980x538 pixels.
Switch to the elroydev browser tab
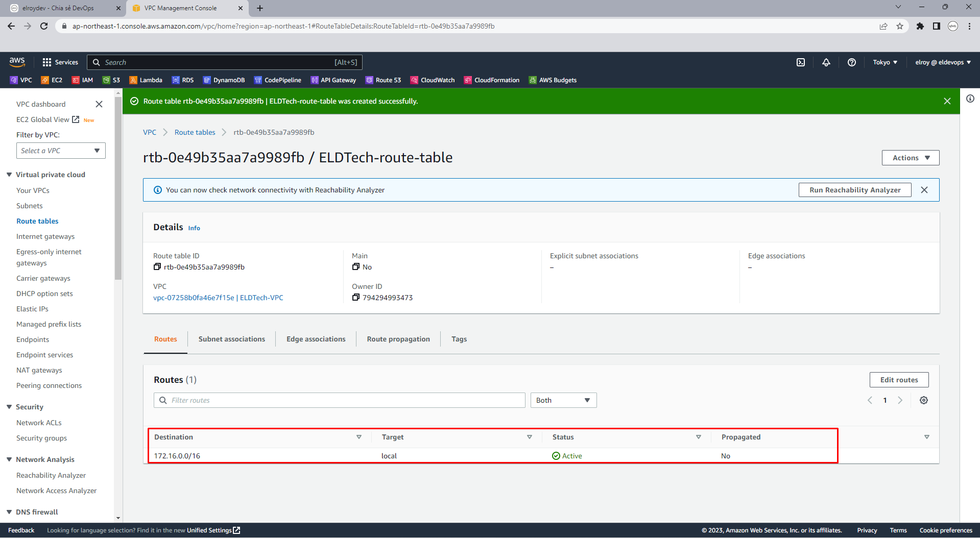(65, 8)
